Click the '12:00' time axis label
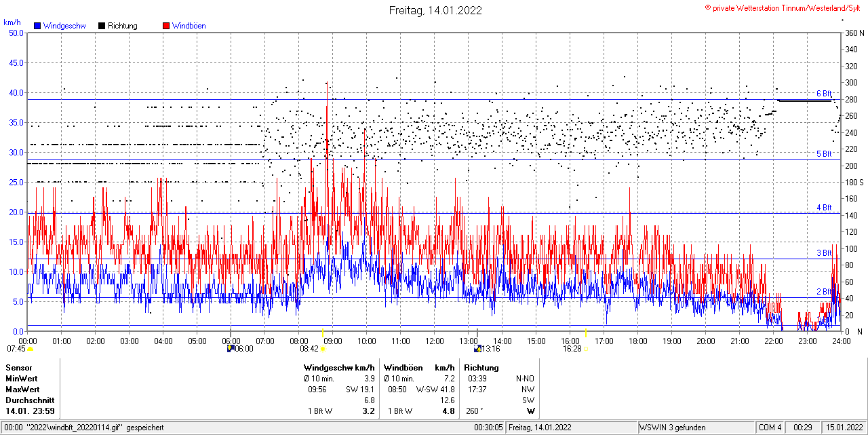 [x=434, y=341]
